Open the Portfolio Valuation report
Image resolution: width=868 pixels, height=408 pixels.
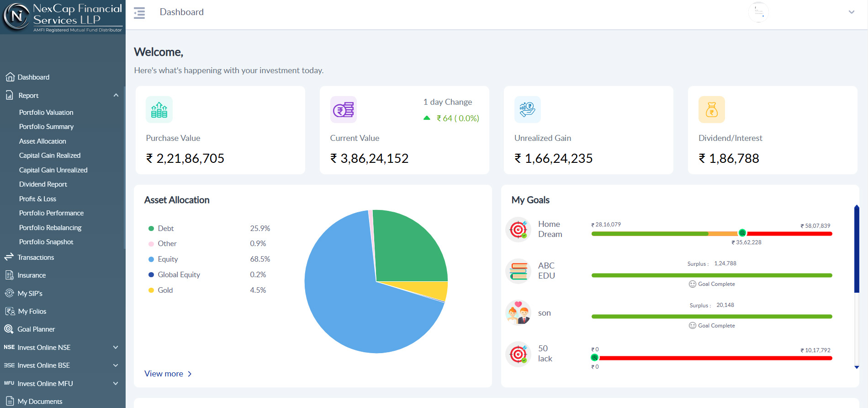coord(46,113)
